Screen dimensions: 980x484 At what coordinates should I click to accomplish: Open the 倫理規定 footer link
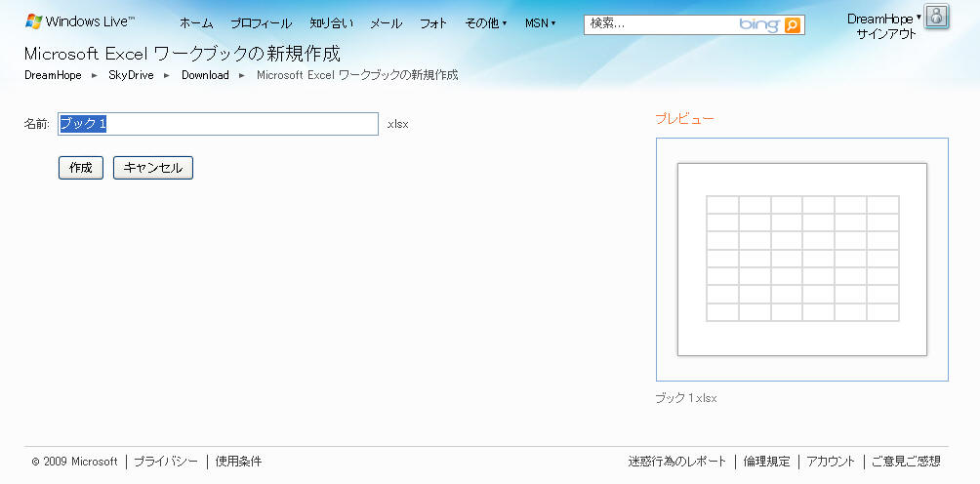[767, 462]
